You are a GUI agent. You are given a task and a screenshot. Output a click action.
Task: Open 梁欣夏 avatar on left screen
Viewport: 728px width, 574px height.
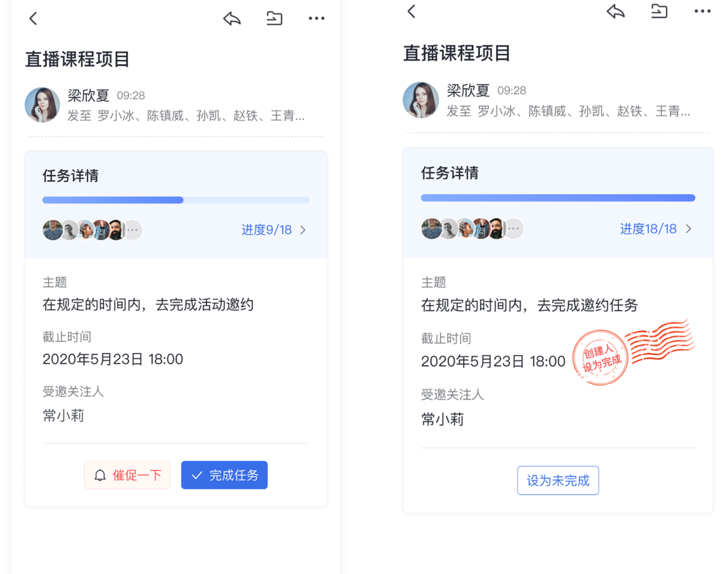(x=42, y=104)
